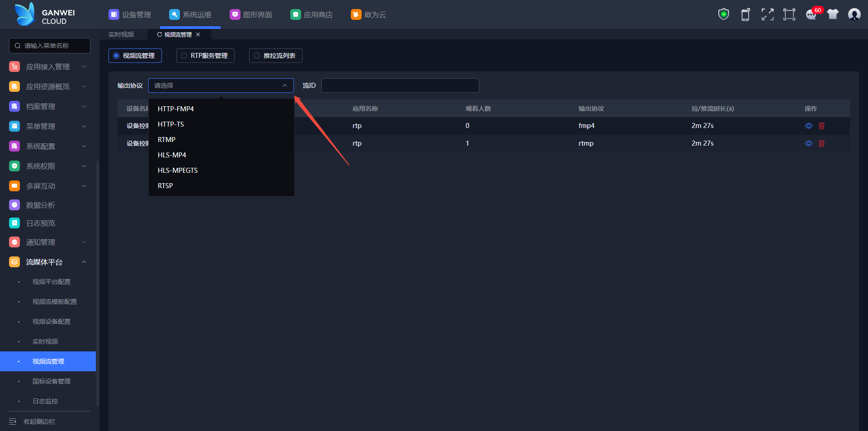868x431 pixels.
Task: Expand the 档案管理 menu
Action: [84, 106]
